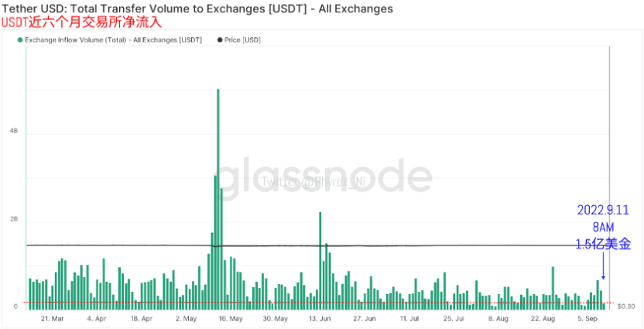Click the Twitter @Phyrex_Ni watermark

[313, 181]
